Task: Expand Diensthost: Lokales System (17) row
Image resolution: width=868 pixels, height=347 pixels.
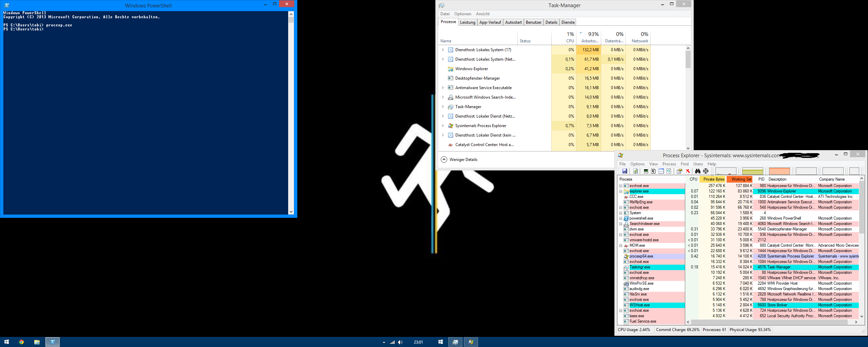Action: 443,50
